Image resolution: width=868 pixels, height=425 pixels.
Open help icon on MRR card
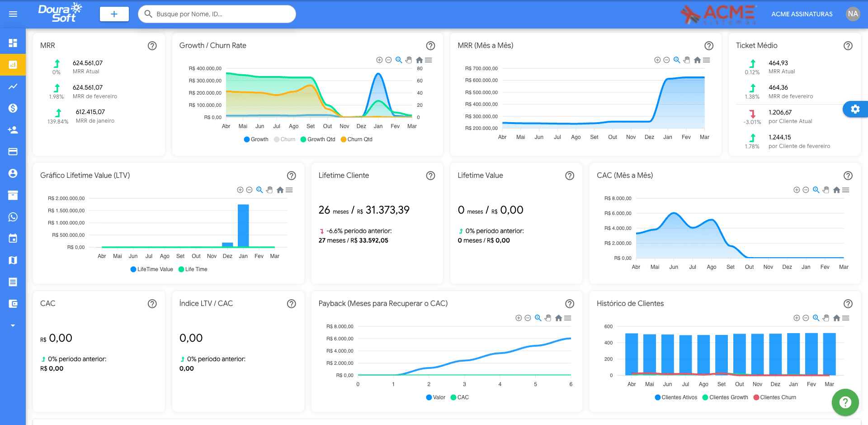click(152, 46)
